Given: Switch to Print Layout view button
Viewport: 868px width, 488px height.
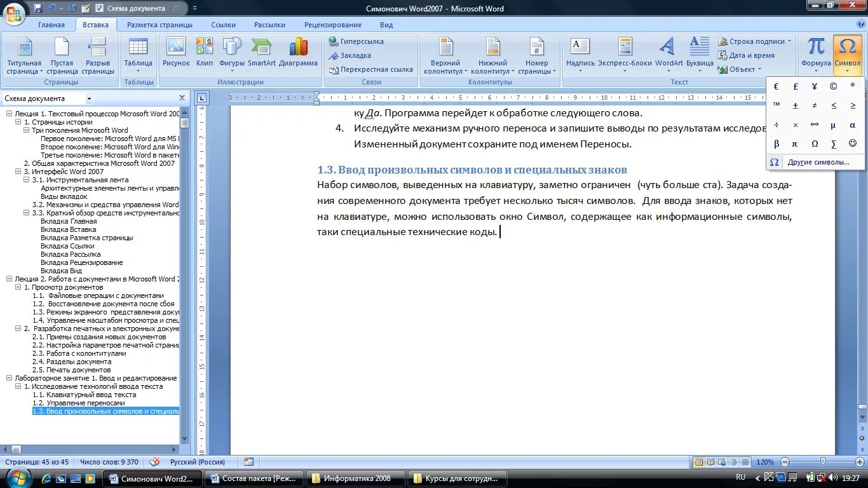Looking at the screenshot, I should 700,462.
